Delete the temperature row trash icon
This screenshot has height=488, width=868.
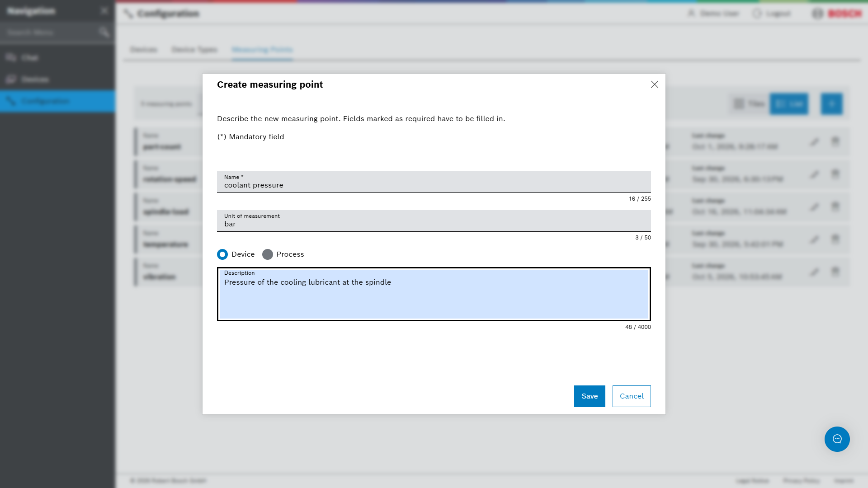[835, 239]
